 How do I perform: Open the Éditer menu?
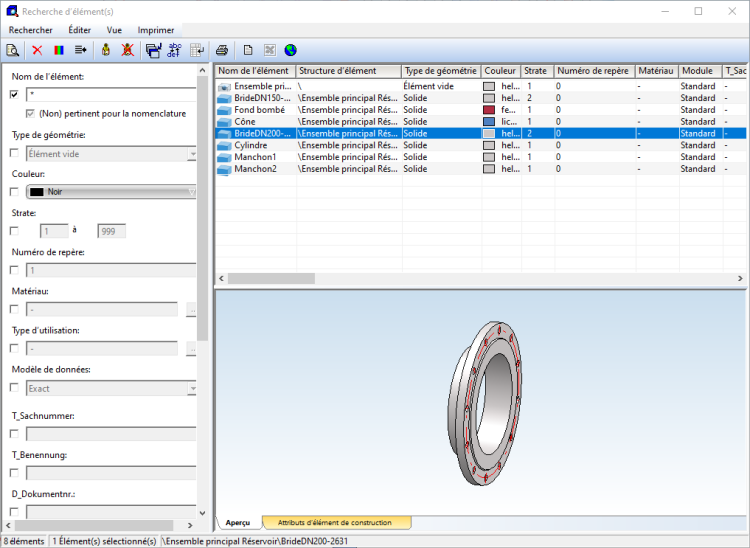[x=79, y=30]
